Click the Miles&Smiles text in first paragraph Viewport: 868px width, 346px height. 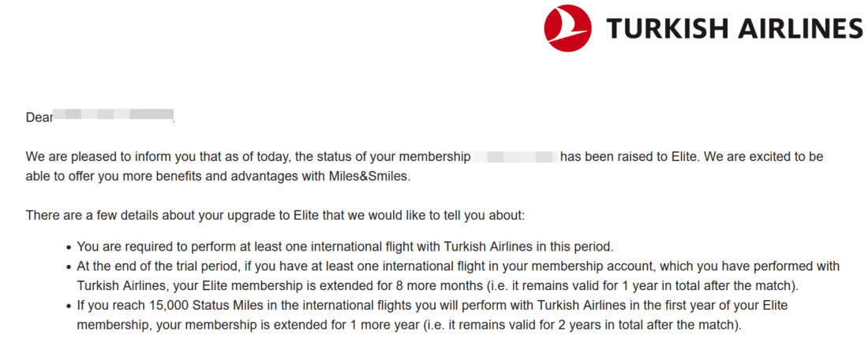[x=369, y=177]
